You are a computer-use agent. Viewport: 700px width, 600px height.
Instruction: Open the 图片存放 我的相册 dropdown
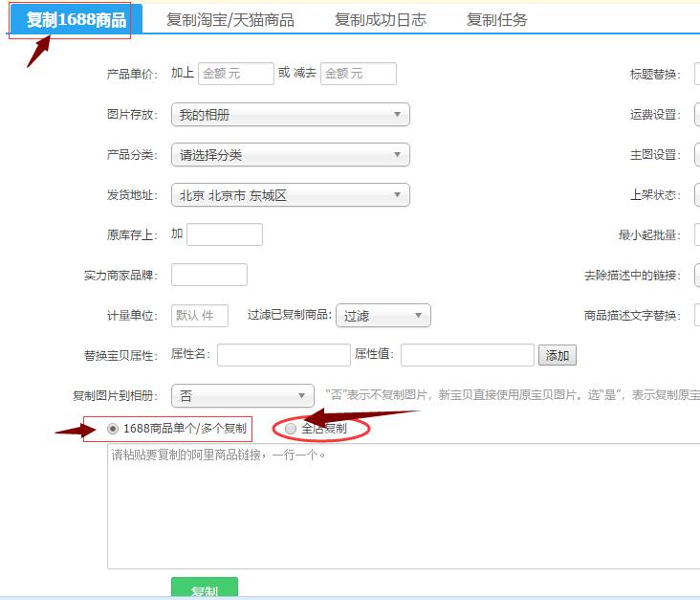point(290,115)
